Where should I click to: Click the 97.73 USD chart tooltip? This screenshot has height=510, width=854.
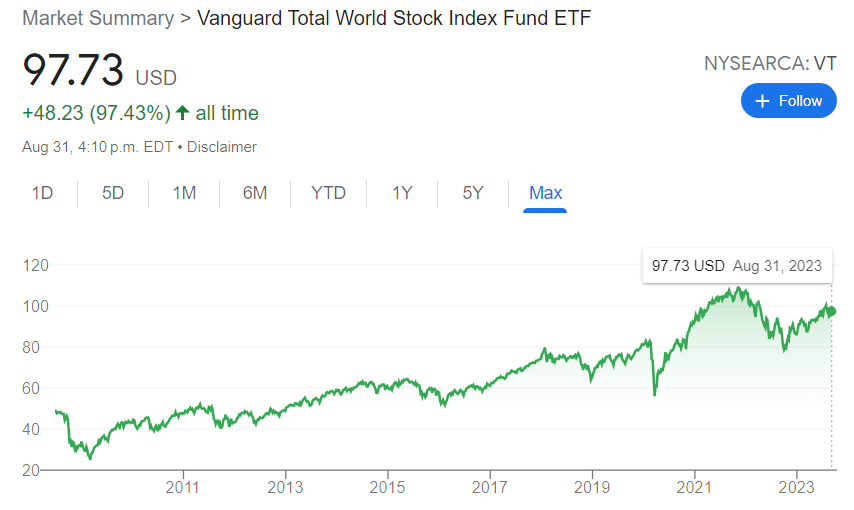[737, 266]
